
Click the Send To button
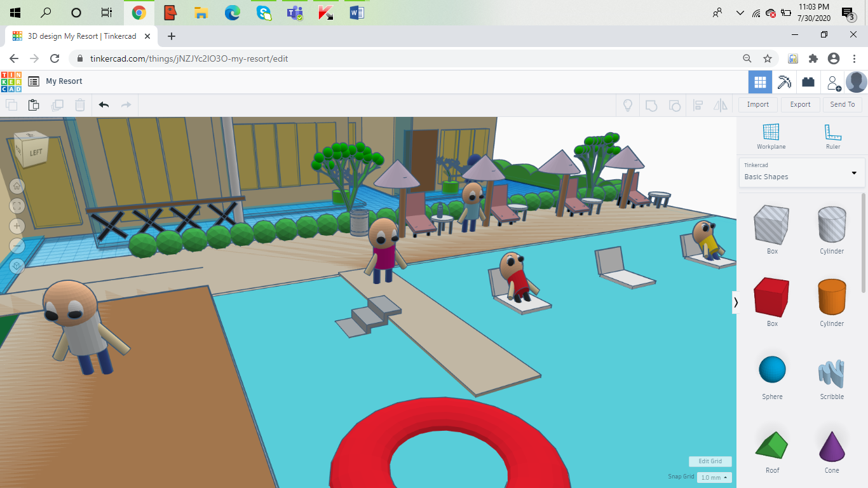tap(843, 105)
